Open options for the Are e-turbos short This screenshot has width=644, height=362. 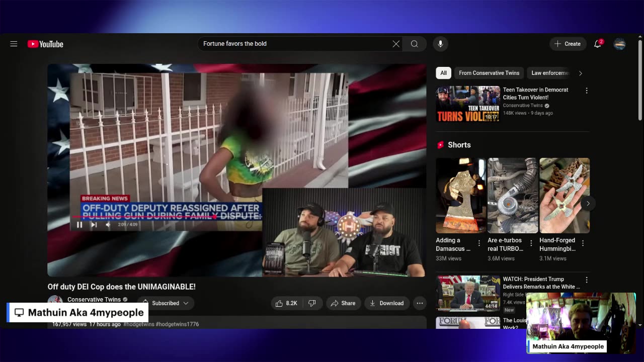531,243
